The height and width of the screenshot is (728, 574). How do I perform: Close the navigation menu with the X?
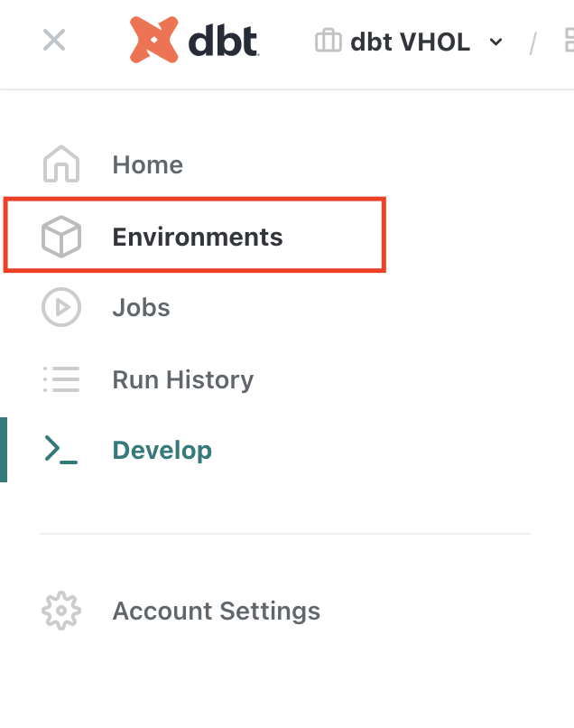[54, 41]
